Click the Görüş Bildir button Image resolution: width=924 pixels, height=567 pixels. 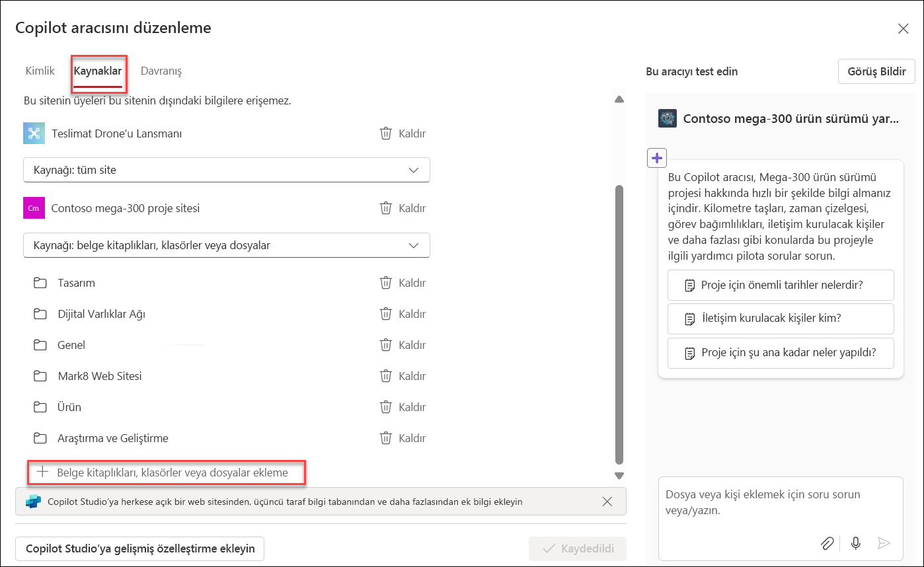(876, 71)
